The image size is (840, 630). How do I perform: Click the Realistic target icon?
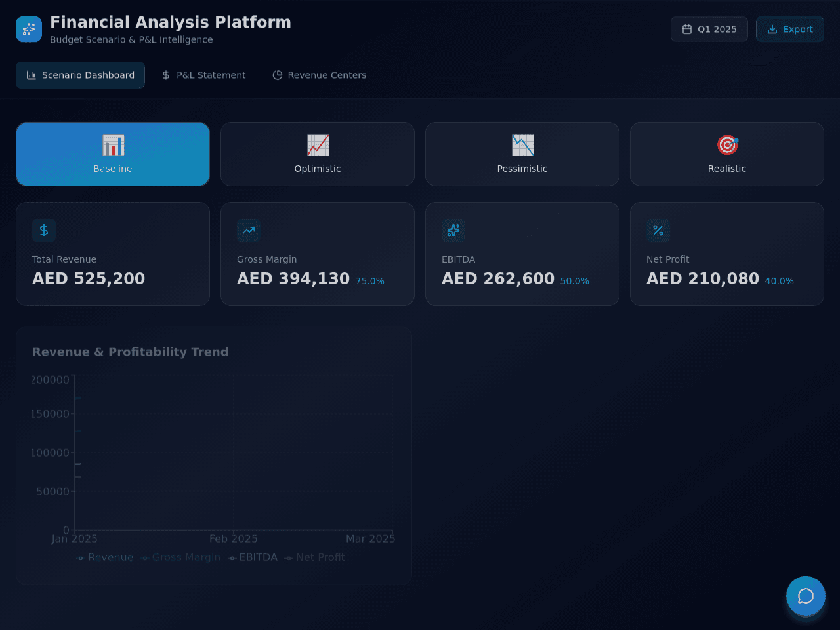(x=727, y=145)
